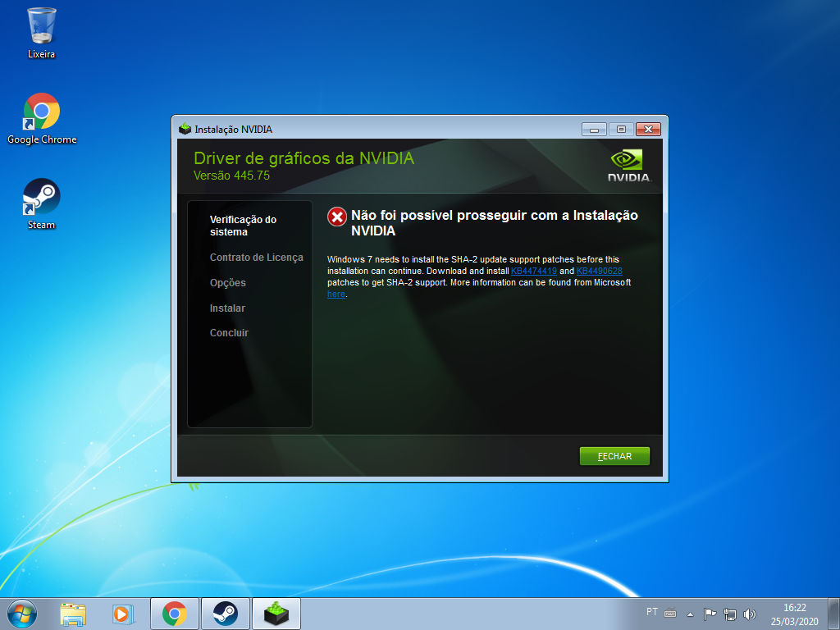Launch Windows Media Player from taskbar
840x630 pixels.
(123, 614)
